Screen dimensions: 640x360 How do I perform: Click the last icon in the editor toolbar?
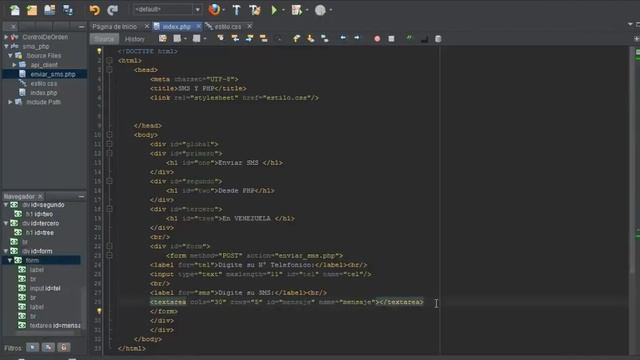[438, 39]
